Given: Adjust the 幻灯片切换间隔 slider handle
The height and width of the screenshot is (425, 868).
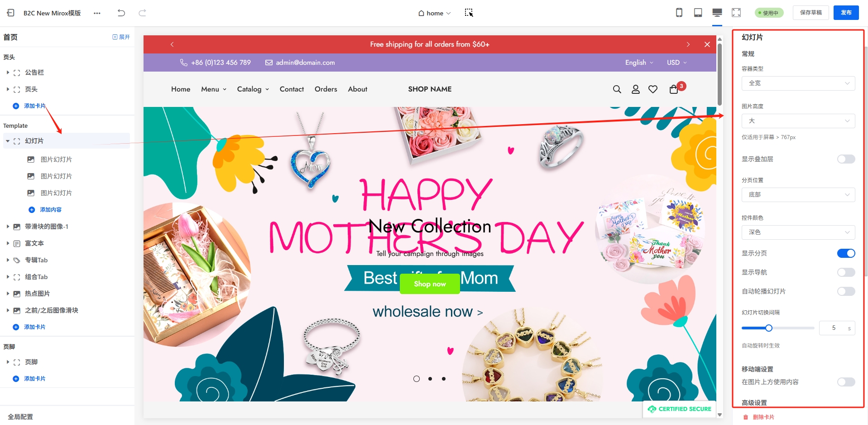Looking at the screenshot, I should click(x=768, y=328).
